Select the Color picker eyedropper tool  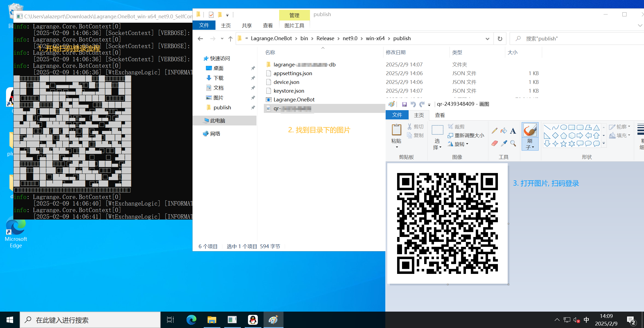pos(504,143)
